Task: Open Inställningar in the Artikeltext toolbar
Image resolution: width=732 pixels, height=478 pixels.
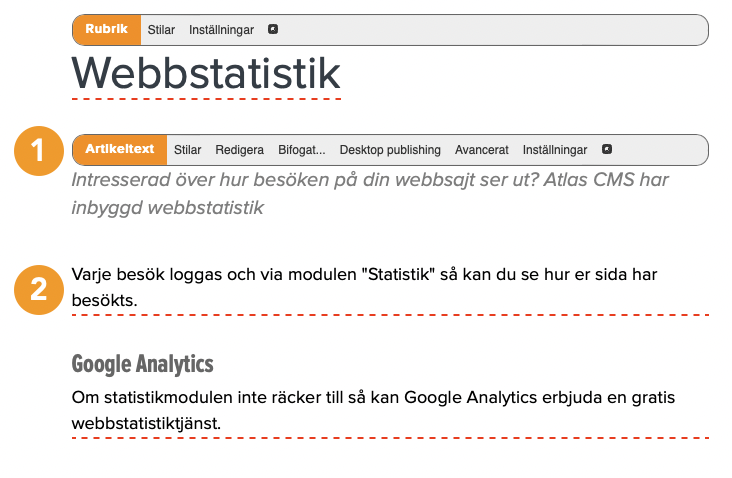Action: pos(555,150)
